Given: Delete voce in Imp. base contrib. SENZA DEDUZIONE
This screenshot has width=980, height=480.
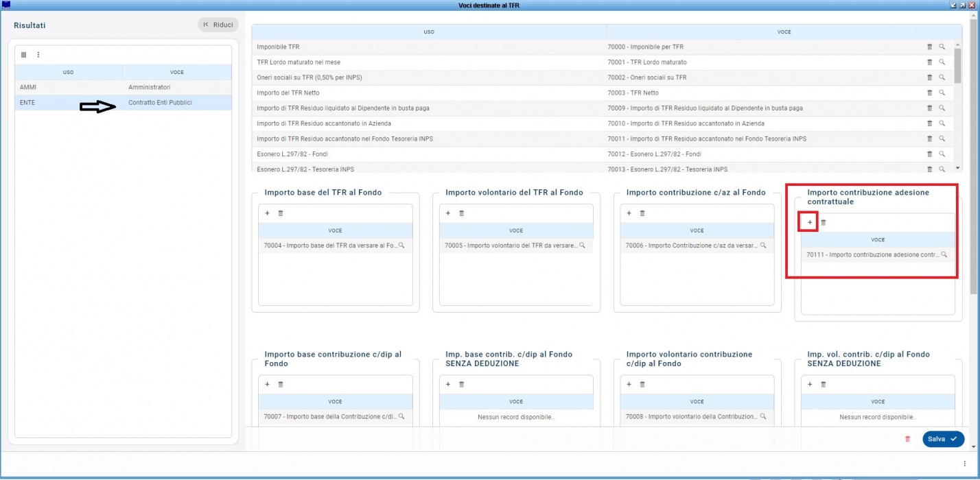Looking at the screenshot, I should click(461, 385).
